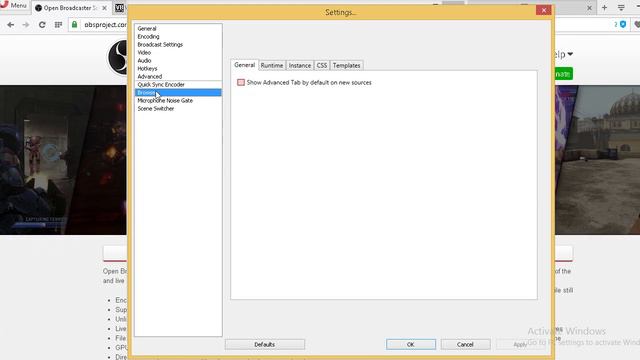
Task: Open the Opera Menu button
Action: pyautogui.click(x=13, y=5)
